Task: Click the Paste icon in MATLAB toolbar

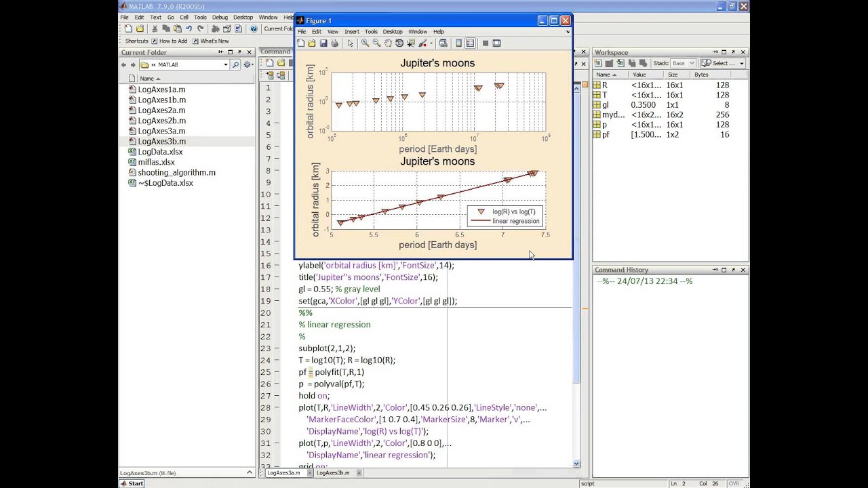Action: pyautogui.click(x=177, y=28)
